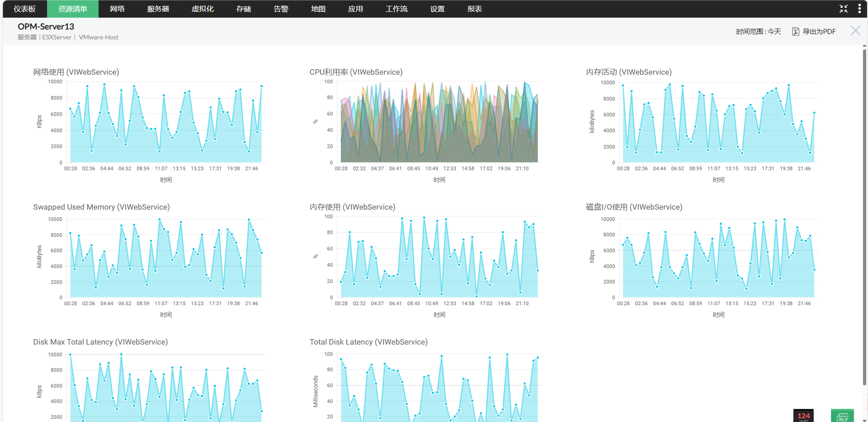Click inside the Swapped Used Memory chart

tap(166, 257)
